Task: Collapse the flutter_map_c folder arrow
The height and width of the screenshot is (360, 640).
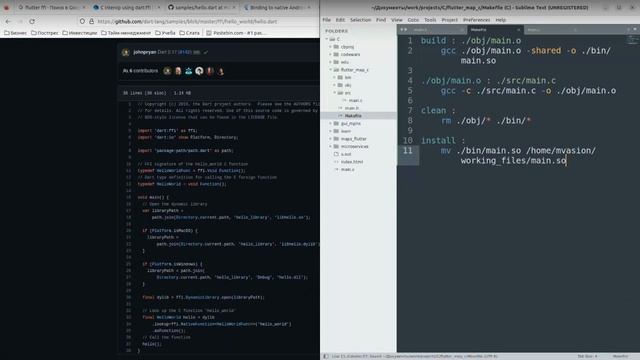Action: (331, 70)
